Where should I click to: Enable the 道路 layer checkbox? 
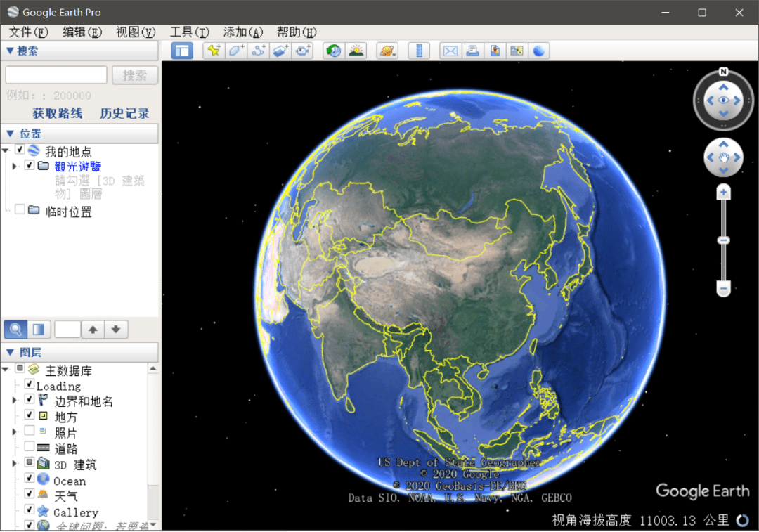29,446
